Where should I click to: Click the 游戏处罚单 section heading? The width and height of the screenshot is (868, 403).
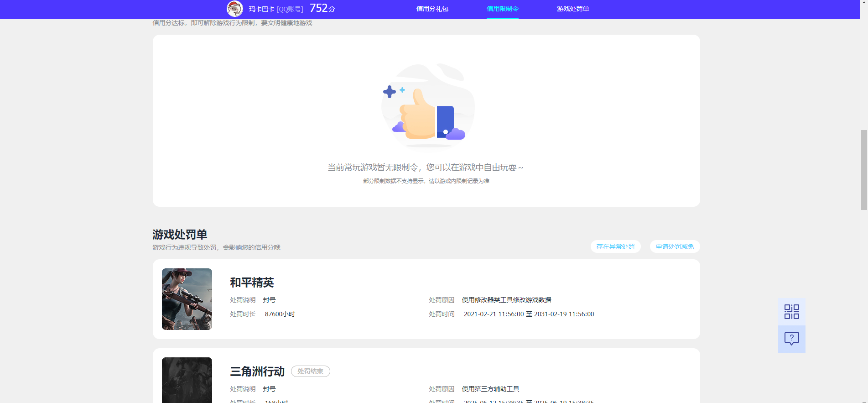point(180,235)
